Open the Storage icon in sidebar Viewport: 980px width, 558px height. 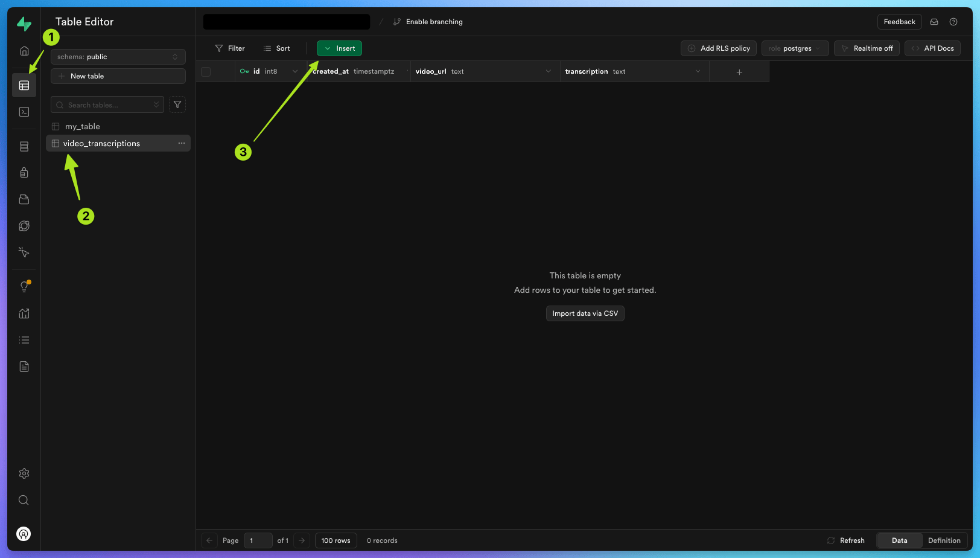tap(24, 199)
